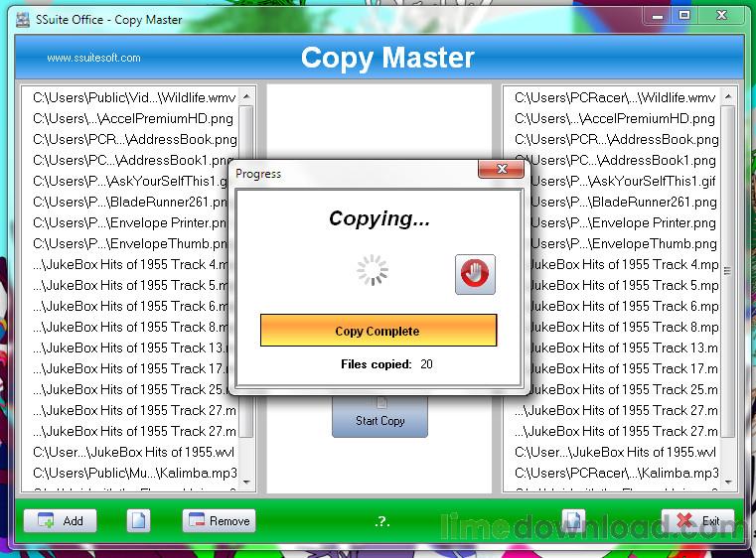Open the www.ssuitesoft.com link
The height and width of the screenshot is (558, 756).
(x=93, y=58)
